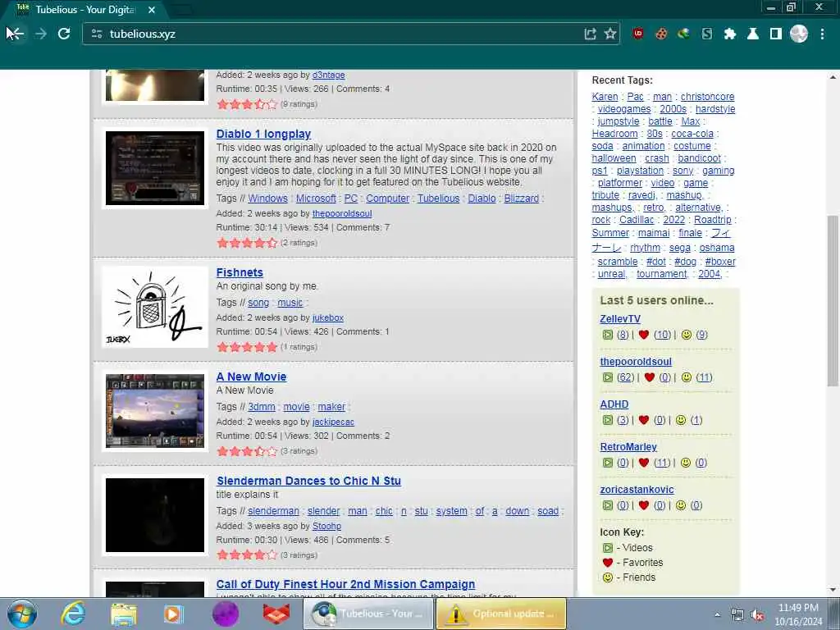Show hidden system tray icons
Screen dimensions: 840x630
(x=717, y=615)
